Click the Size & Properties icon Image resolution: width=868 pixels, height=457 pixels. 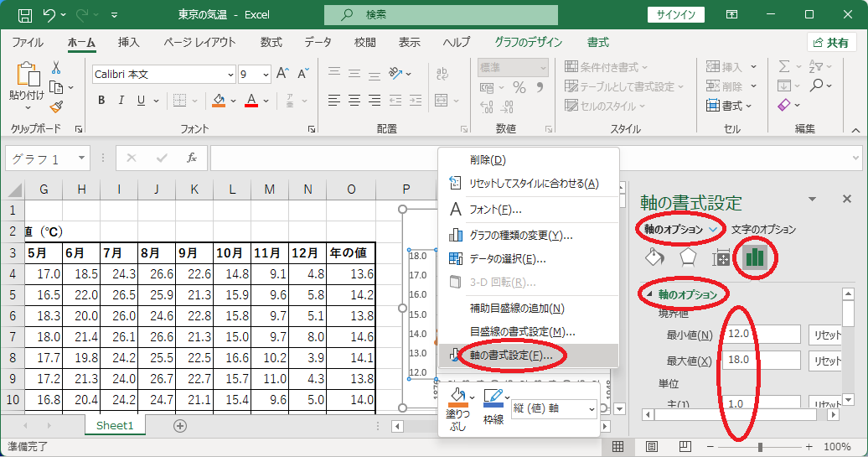[721, 257]
